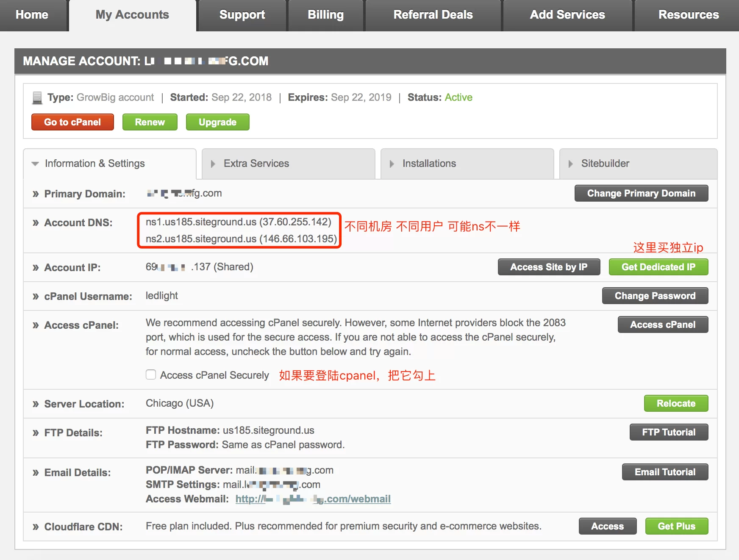Open the Add Services tab

(567, 15)
